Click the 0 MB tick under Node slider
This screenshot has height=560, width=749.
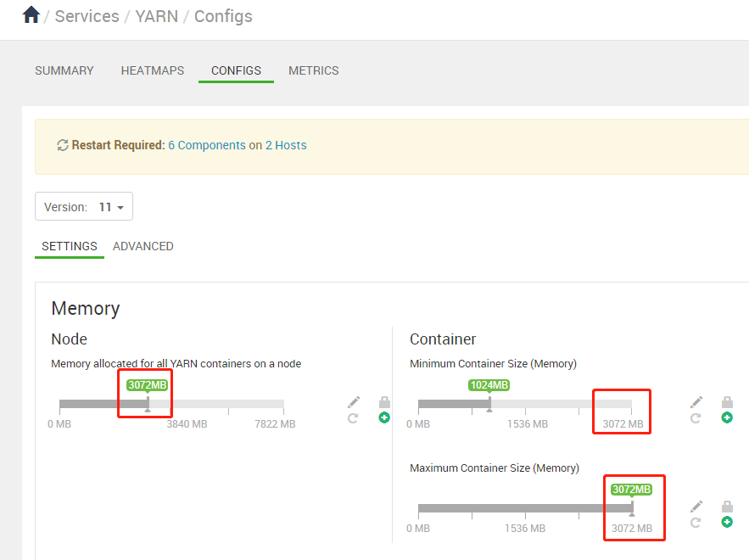(59, 424)
